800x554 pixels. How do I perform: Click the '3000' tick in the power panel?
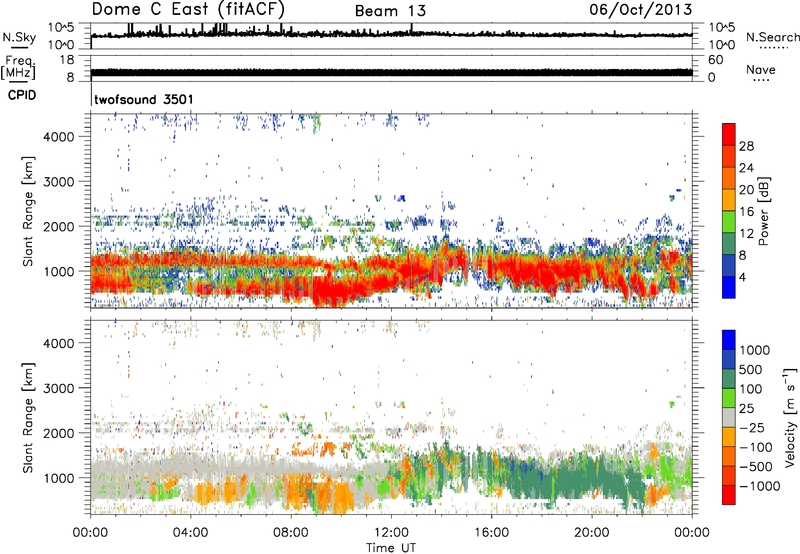coord(58,182)
